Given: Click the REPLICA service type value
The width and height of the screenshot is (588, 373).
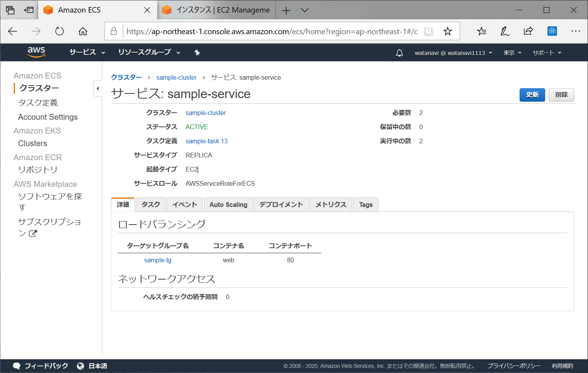Looking at the screenshot, I should (199, 155).
